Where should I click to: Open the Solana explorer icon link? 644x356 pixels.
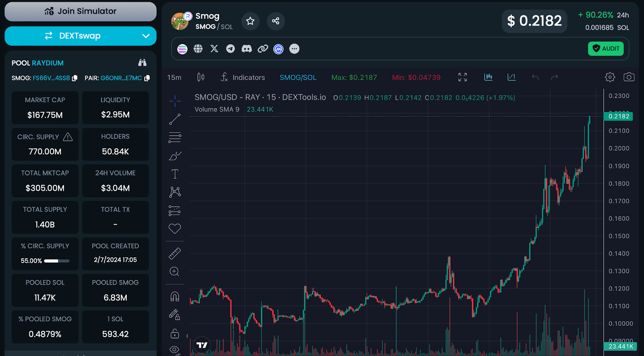click(x=182, y=49)
